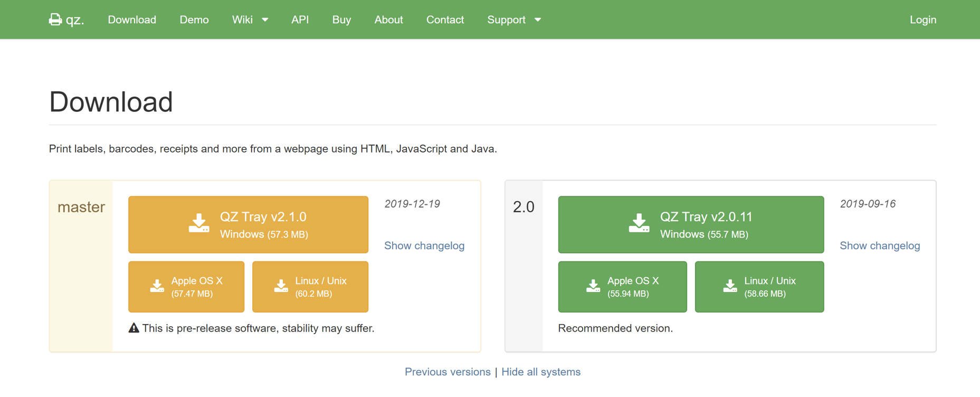Click the pre-release warning triangle icon
This screenshot has width=980, height=397.
[134, 328]
